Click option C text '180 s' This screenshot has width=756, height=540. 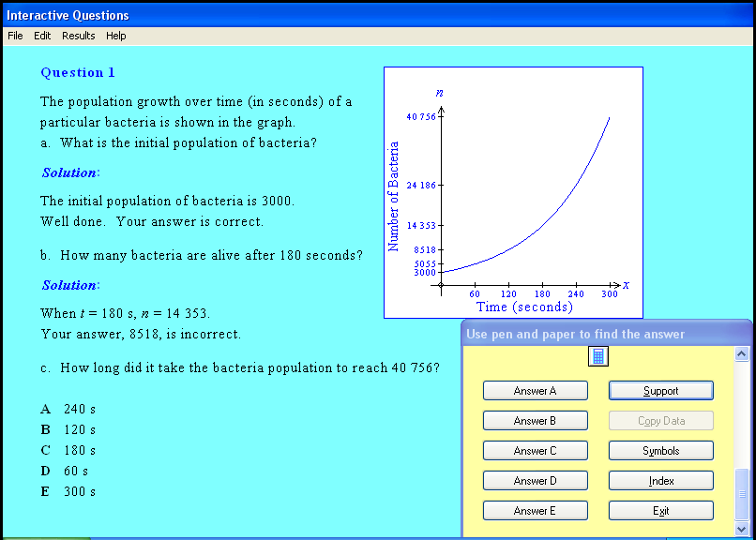pyautogui.click(x=80, y=450)
